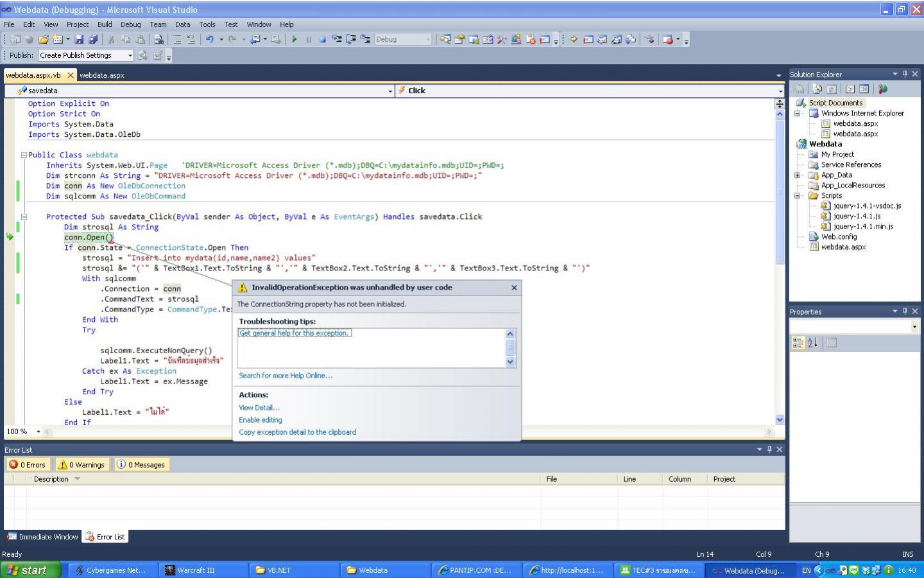Click the Step Out debug icon
Screen dimensions: 924x578
pos(365,39)
